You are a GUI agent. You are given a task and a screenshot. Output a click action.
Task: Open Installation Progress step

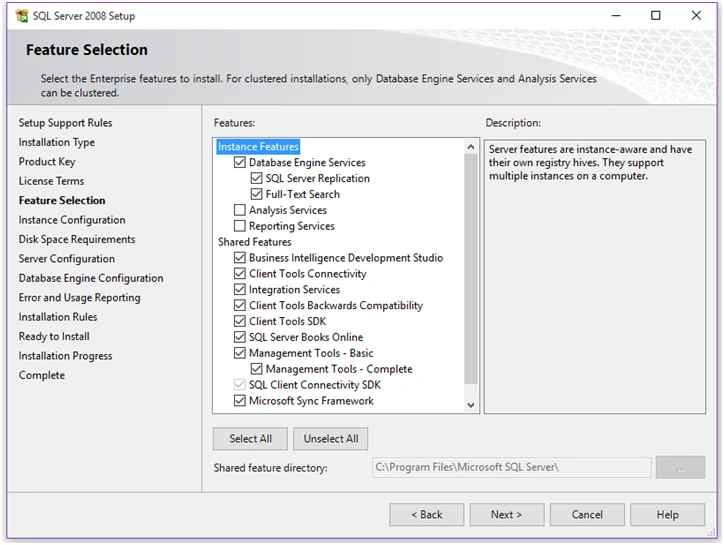tap(65, 356)
